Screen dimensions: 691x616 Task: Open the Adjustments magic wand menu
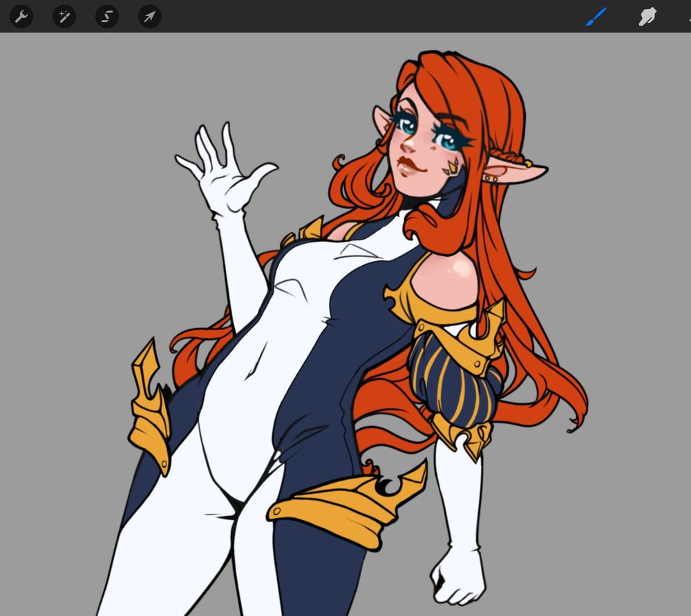point(64,17)
